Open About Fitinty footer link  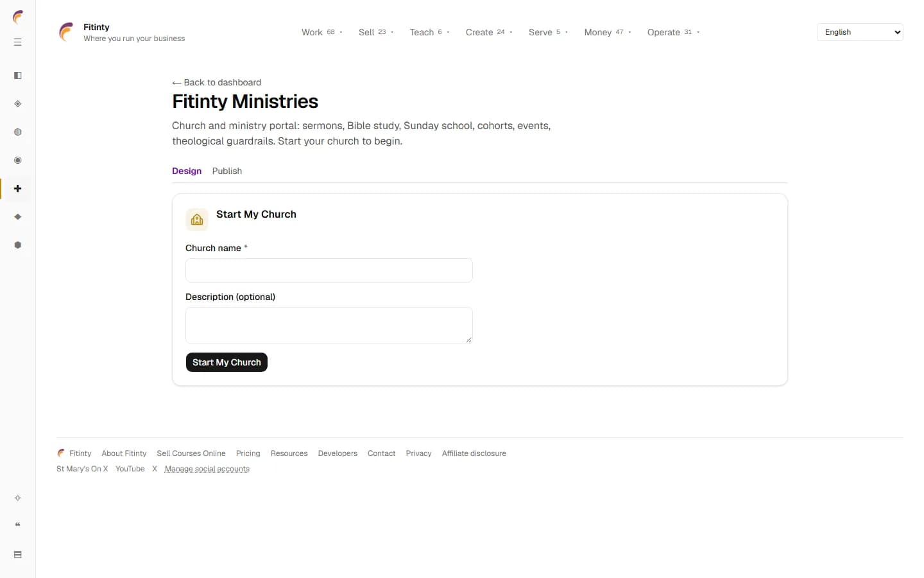[x=124, y=453]
